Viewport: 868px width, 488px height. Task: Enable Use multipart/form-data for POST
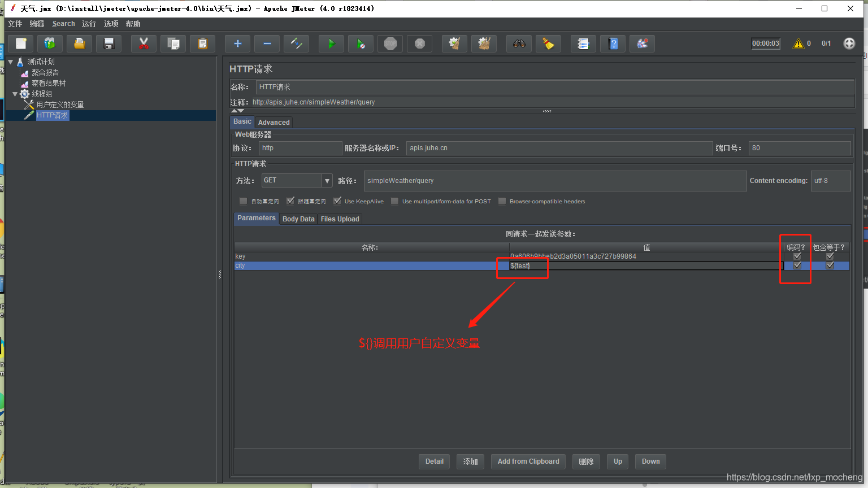pos(394,201)
